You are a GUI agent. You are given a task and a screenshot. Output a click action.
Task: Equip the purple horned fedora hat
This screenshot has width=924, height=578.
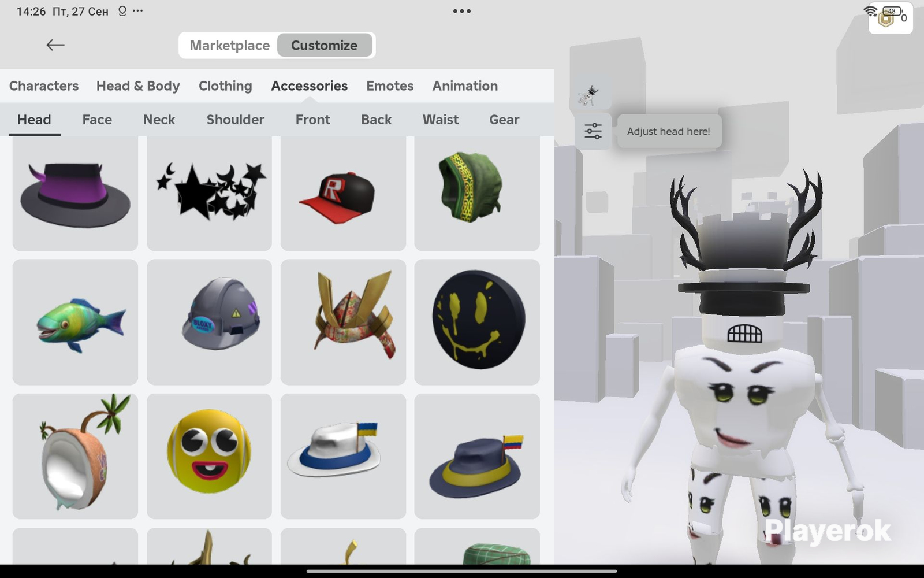pos(75,194)
